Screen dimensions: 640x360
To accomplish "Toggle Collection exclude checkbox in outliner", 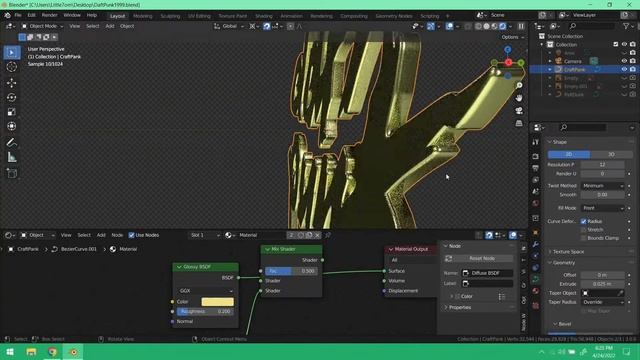I will pos(616,44).
